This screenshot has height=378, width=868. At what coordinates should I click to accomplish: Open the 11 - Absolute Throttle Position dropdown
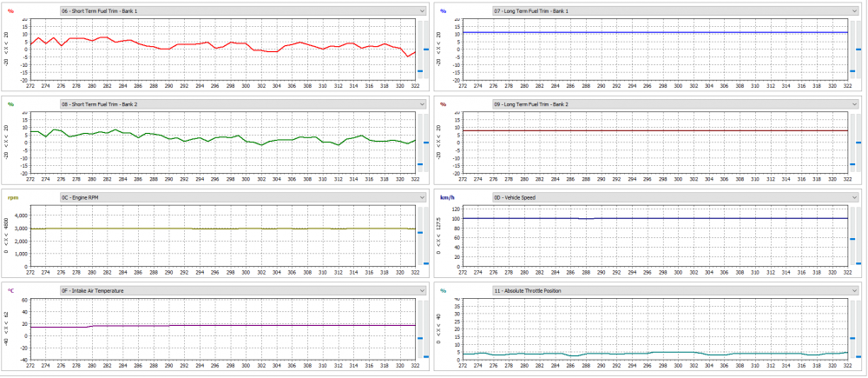click(x=675, y=290)
